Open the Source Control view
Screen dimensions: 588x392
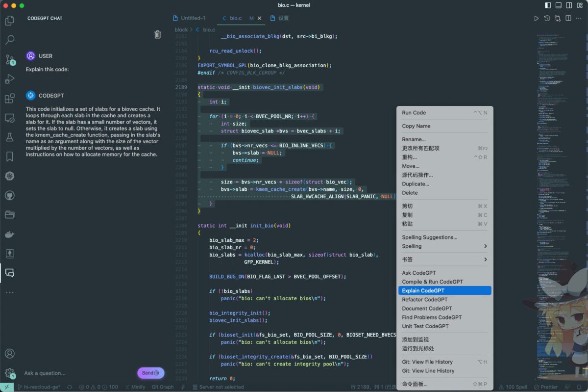[x=9, y=60]
